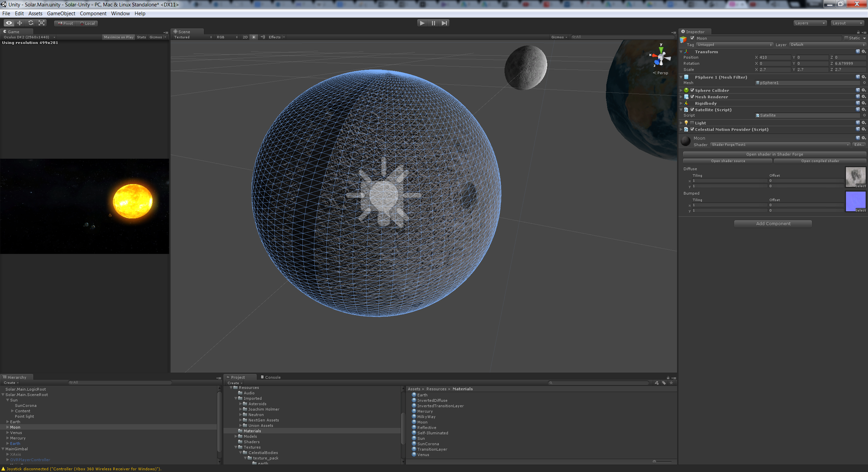Open the Textured draw mode dropdown
Viewport: 868px width, 472px height.
click(x=193, y=37)
